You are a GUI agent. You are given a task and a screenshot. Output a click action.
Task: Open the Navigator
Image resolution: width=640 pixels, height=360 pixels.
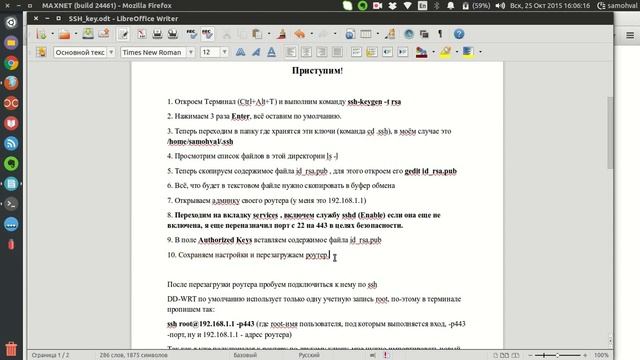pos(409,34)
